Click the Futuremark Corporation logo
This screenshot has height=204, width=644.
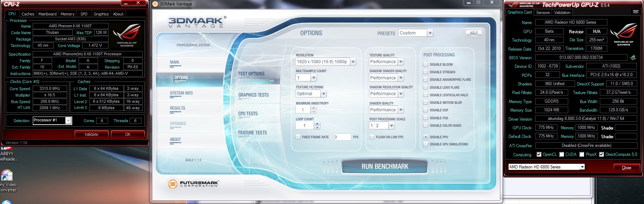pyautogui.click(x=193, y=184)
